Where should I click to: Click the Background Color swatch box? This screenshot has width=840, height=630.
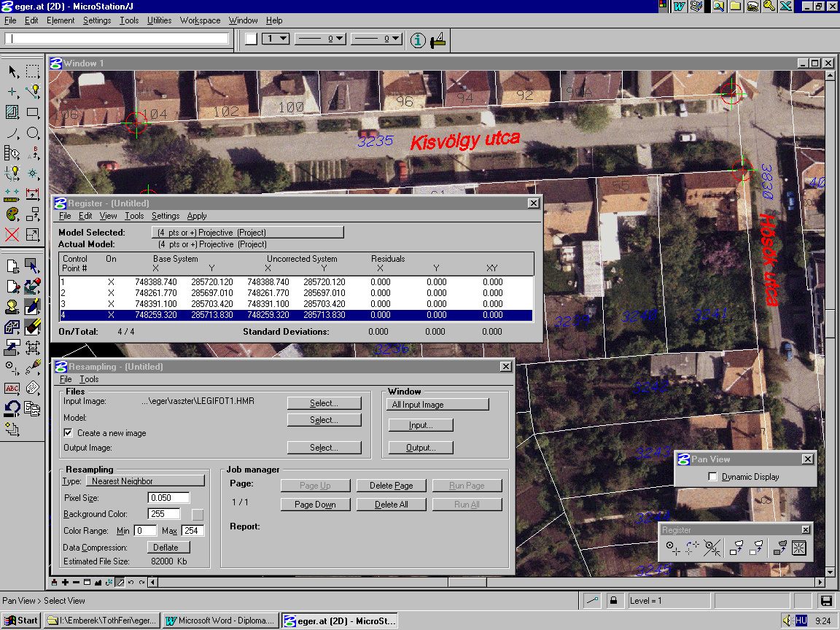(197, 515)
